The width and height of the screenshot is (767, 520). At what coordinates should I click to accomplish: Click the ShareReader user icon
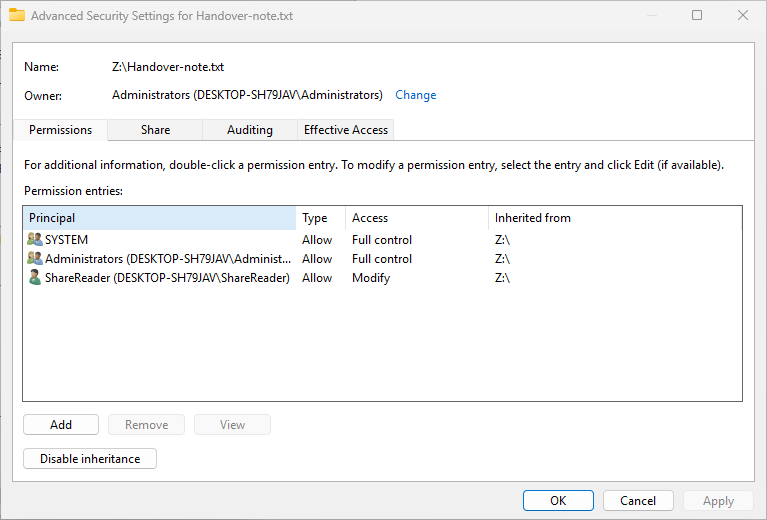34,277
